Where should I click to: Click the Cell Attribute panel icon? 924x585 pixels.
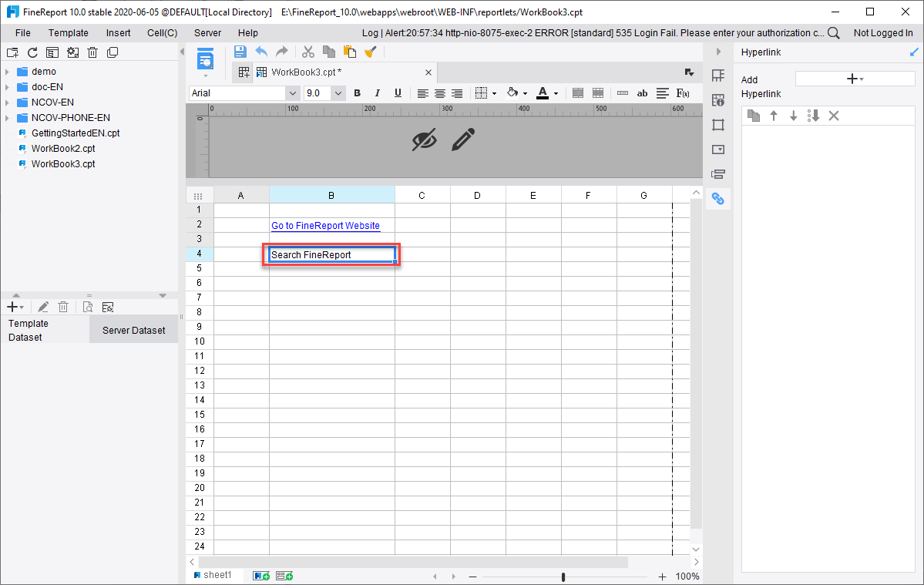(718, 99)
